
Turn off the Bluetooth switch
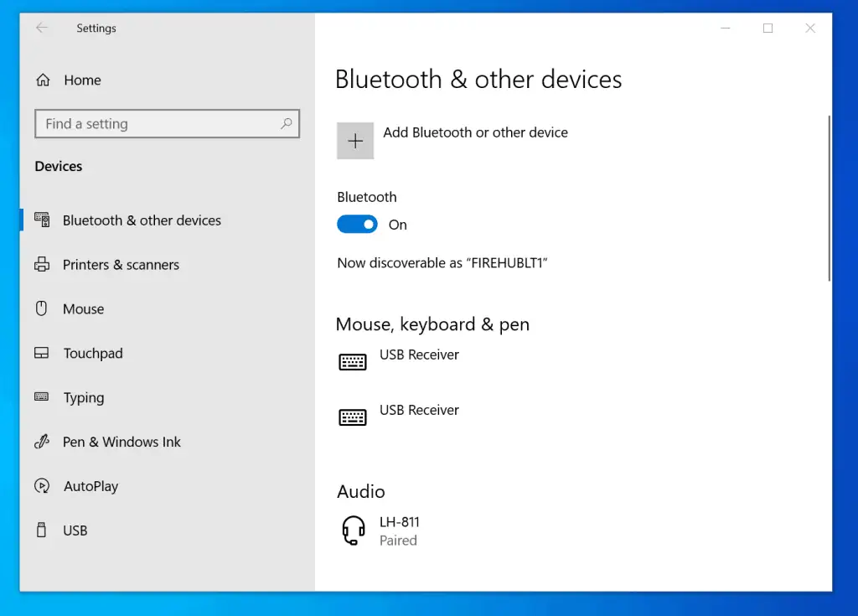[x=356, y=224]
